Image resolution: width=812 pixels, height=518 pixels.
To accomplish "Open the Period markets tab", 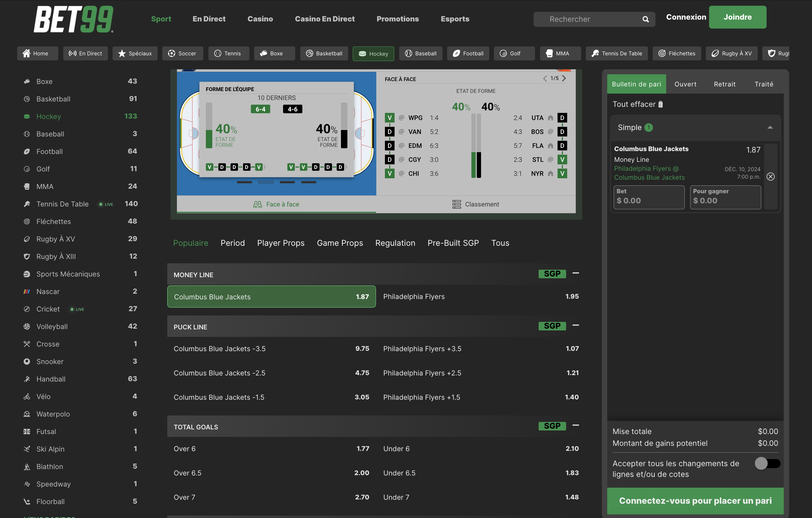I will pyautogui.click(x=233, y=243).
